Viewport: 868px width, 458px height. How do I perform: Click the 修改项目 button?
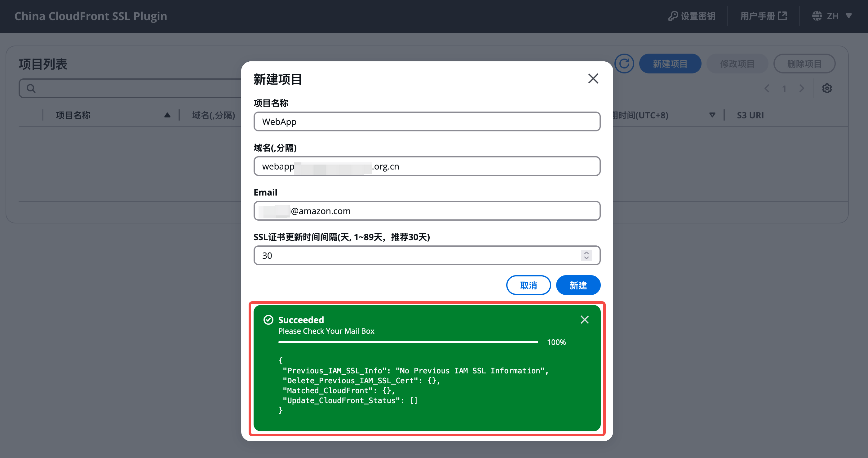pos(737,64)
